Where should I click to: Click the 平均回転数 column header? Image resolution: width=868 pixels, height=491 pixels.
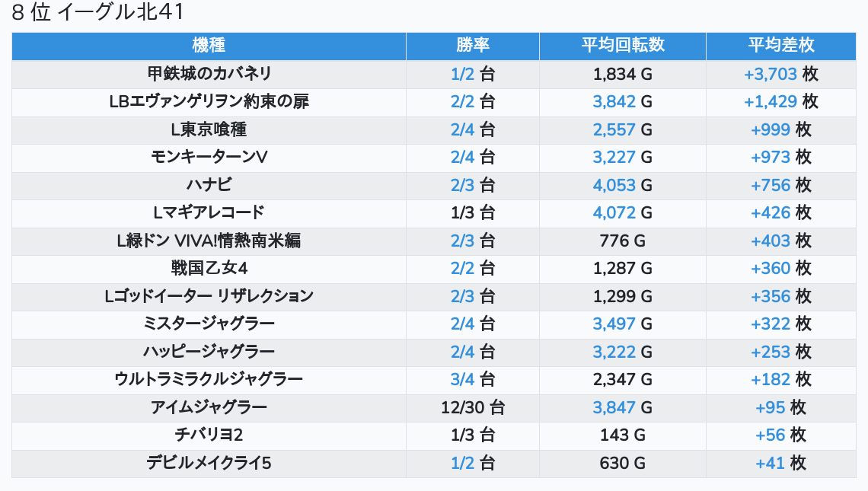tap(622, 46)
